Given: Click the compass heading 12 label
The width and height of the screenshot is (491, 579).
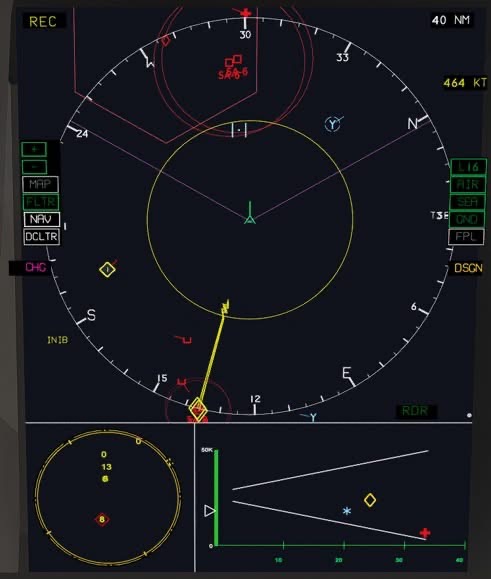Looking at the screenshot, I should tap(255, 399).
